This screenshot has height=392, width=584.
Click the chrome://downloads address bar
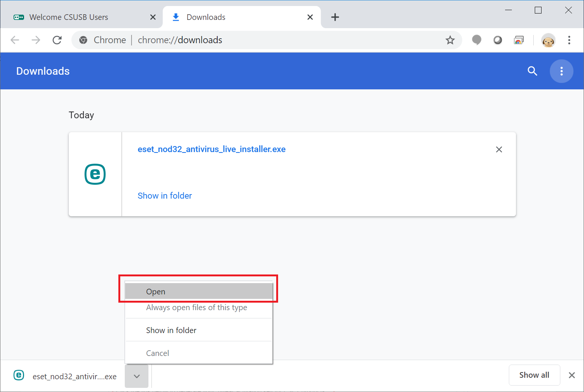tap(266, 40)
